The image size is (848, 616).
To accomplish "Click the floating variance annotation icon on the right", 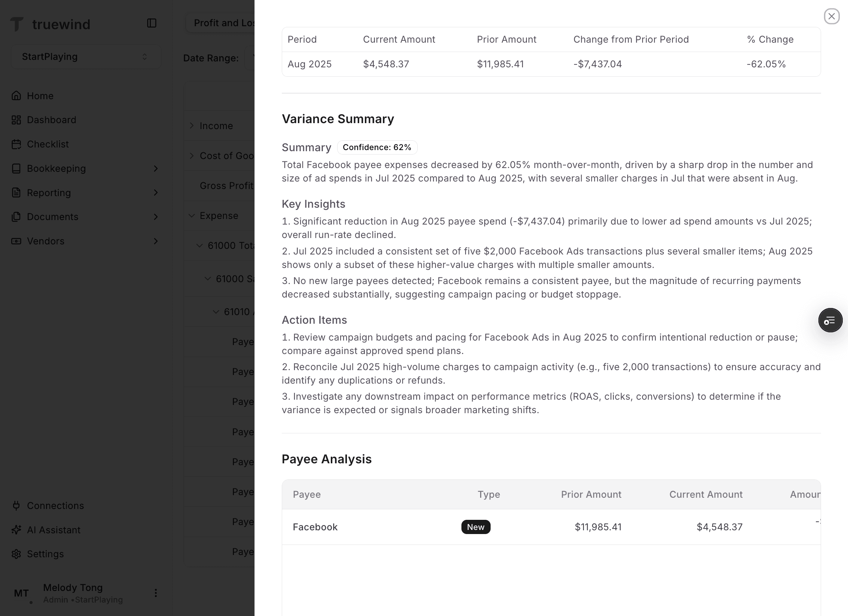I will click(x=830, y=320).
